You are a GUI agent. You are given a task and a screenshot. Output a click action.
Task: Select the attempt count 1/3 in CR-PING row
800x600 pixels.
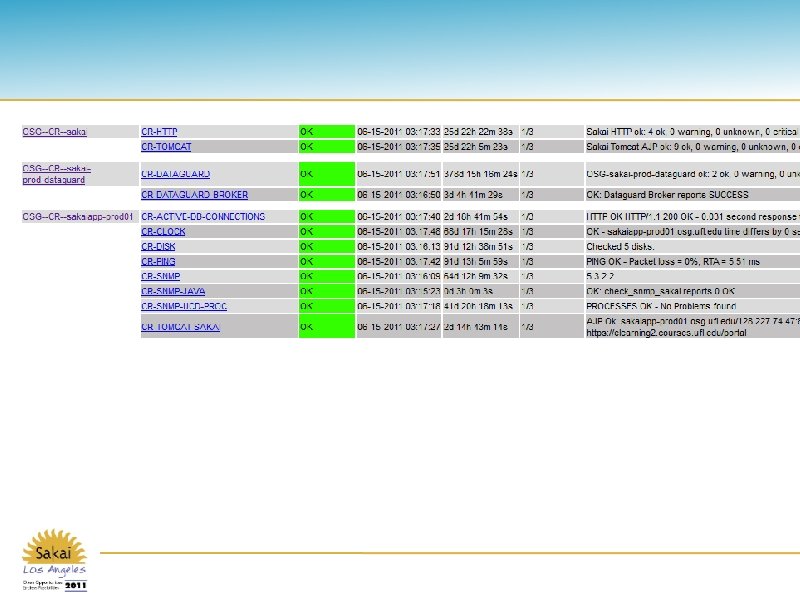pyautogui.click(x=528, y=261)
